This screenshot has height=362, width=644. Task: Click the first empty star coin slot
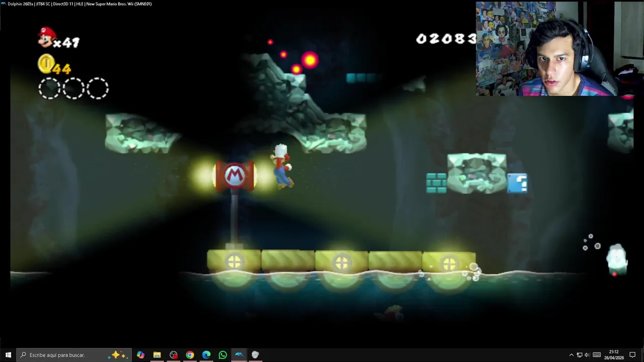(x=49, y=88)
